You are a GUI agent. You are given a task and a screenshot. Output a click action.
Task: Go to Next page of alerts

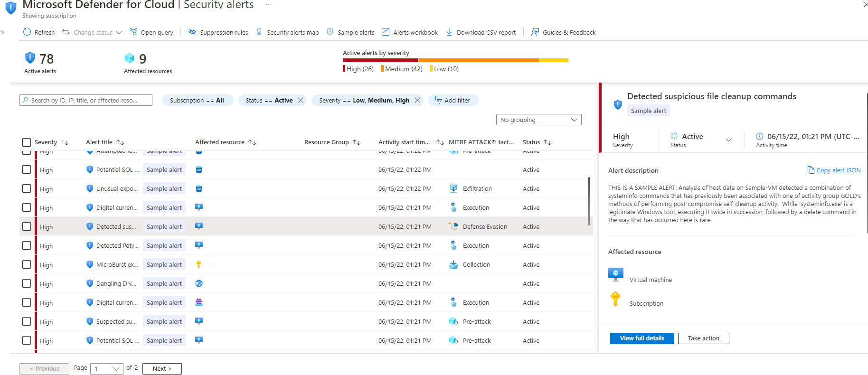coord(162,369)
